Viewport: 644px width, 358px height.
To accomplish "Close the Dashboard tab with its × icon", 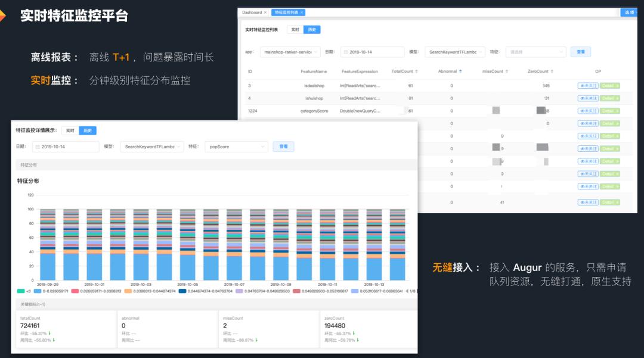I will pos(265,12).
